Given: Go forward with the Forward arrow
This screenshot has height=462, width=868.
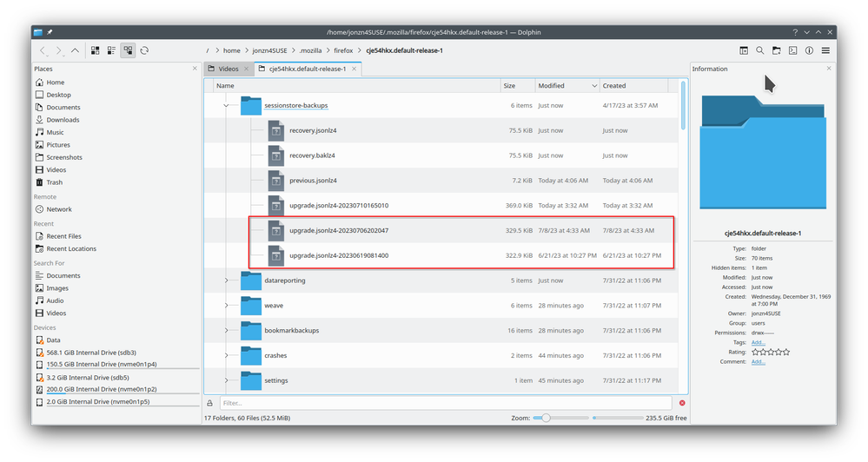Looking at the screenshot, I should (x=59, y=50).
